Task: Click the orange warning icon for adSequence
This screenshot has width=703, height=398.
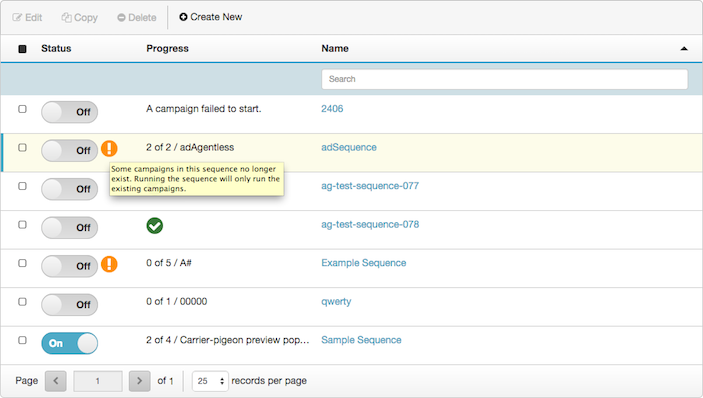Action: click(109, 148)
